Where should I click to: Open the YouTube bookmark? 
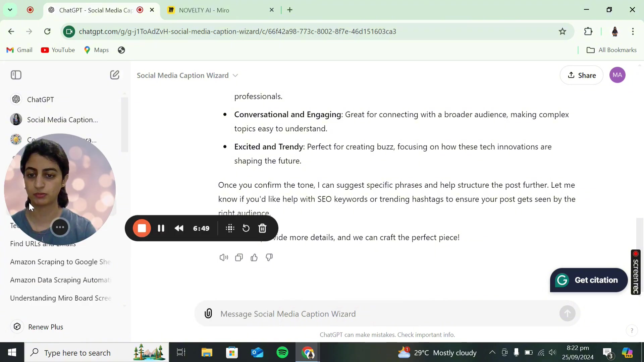coord(58,50)
